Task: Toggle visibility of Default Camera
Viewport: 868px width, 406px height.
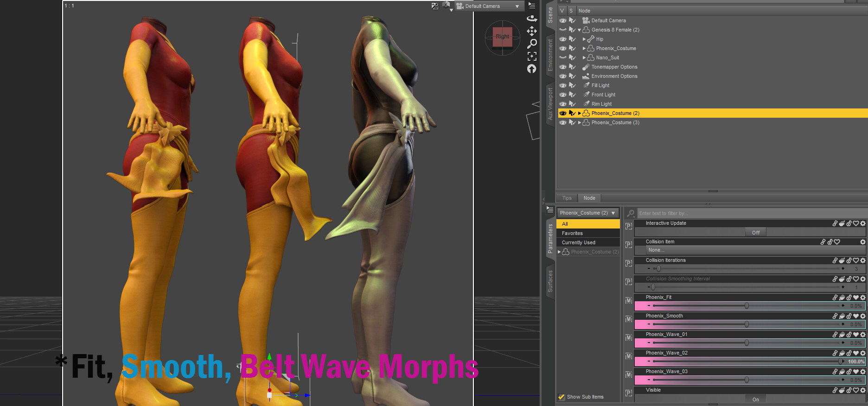Action: 563,20
